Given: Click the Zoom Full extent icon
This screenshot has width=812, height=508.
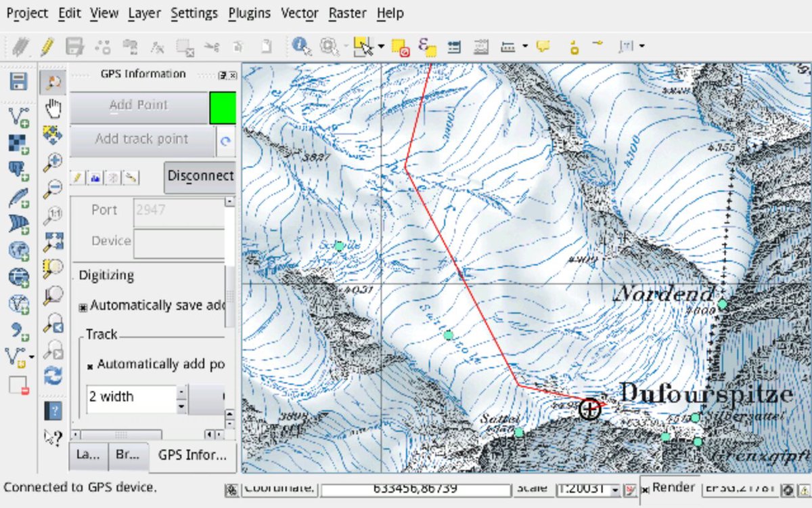Looking at the screenshot, I should pos(53,241).
